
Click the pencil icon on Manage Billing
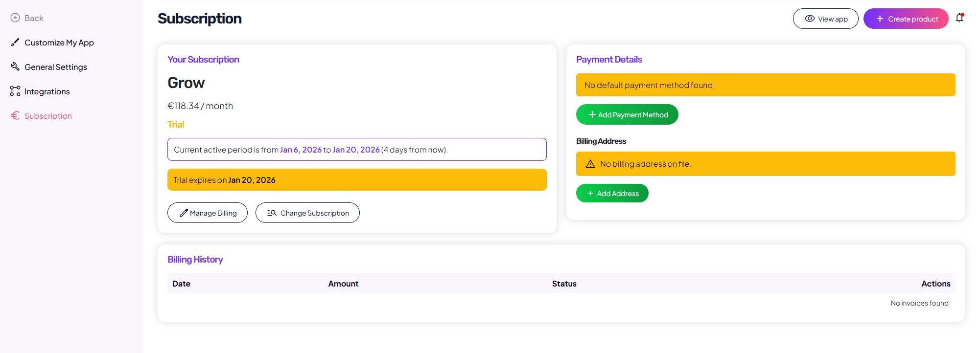tap(184, 213)
